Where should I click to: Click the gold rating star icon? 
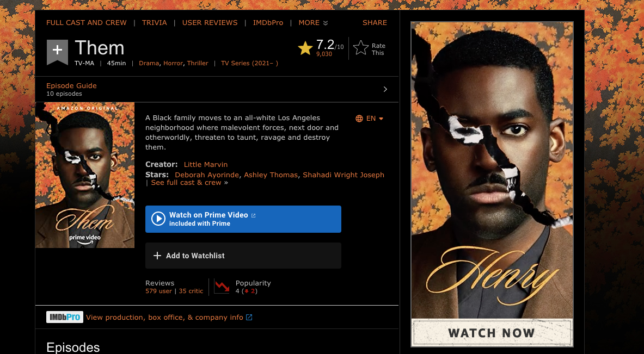pyautogui.click(x=305, y=48)
